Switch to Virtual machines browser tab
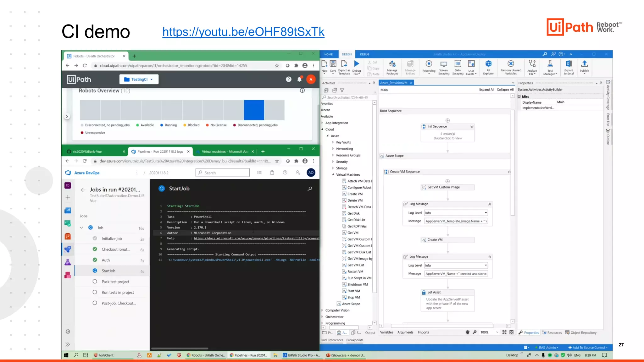This screenshot has height=362, width=644. click(225, 151)
